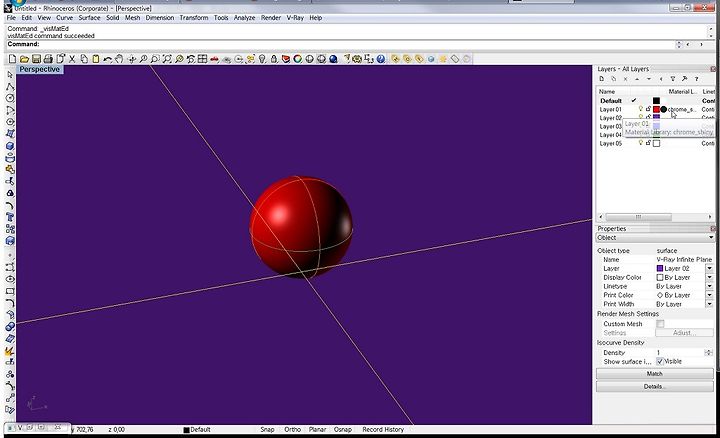The width and height of the screenshot is (720, 438).
Task: Delete layer with the X icon
Action: 625,79
